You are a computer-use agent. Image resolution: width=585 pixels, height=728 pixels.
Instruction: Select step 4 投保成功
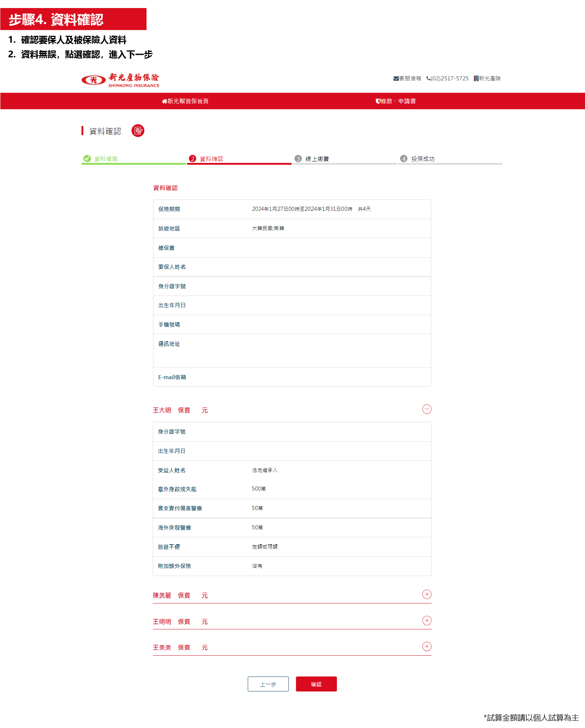click(450, 159)
